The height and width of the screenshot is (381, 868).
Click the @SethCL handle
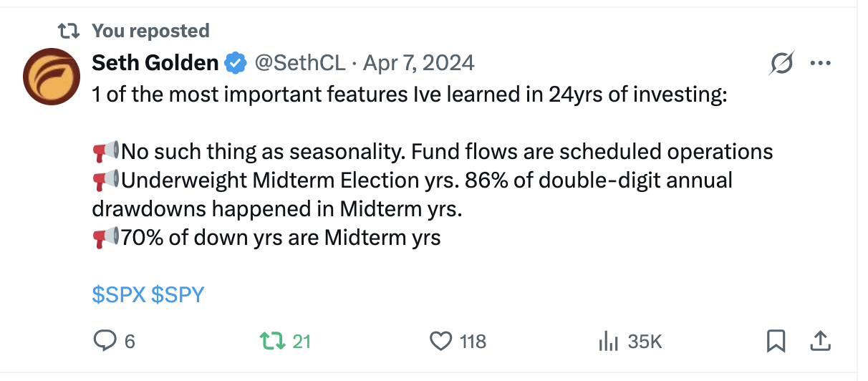300,63
